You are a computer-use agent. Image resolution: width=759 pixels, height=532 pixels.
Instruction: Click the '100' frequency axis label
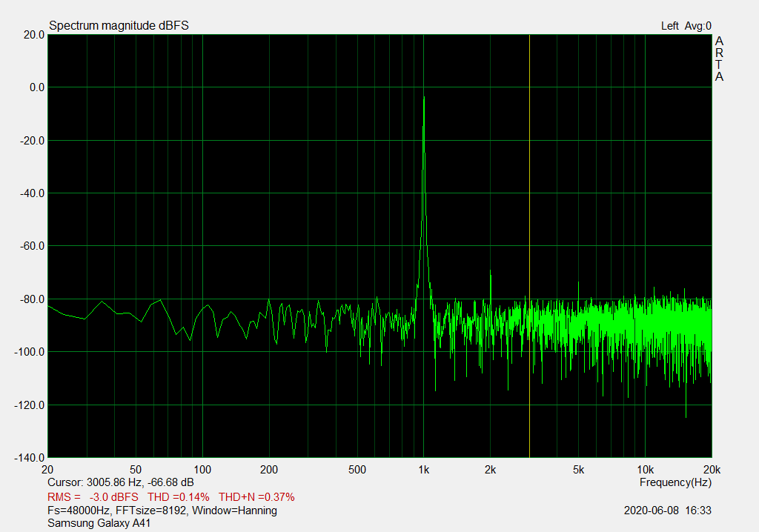[x=202, y=470]
